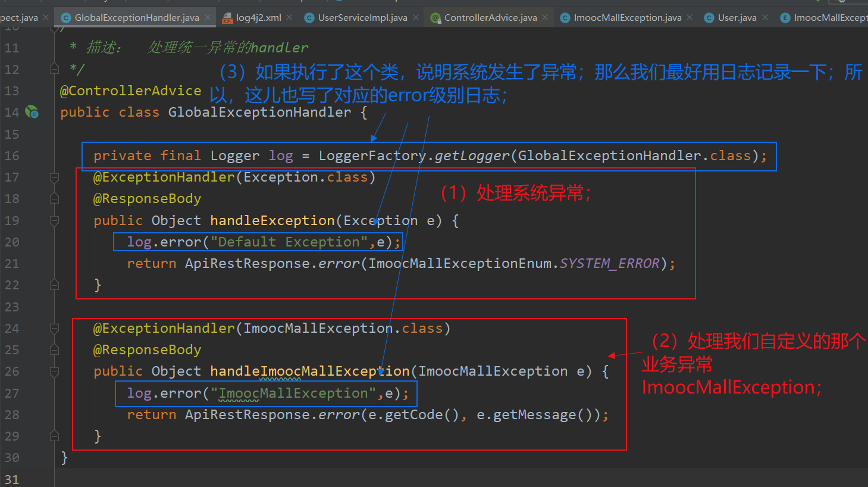Image resolution: width=868 pixels, height=487 pixels.
Task: Click line number 20 in the gutter
Action: pyautogui.click(x=11, y=242)
